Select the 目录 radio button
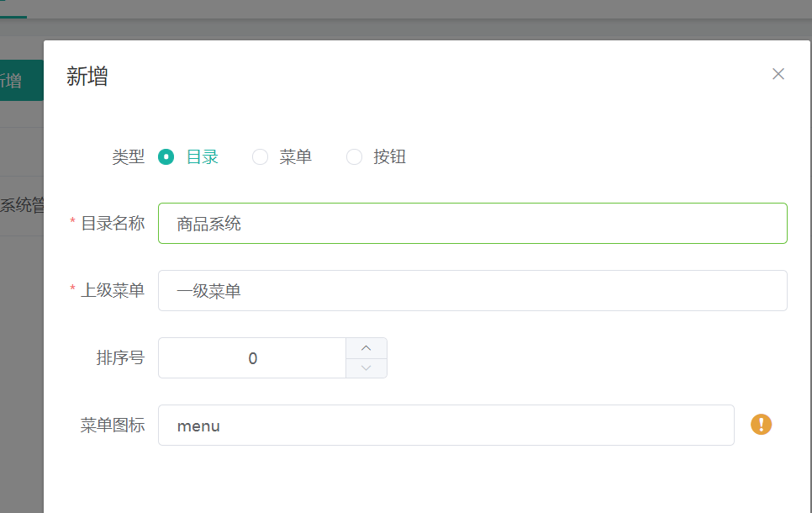Viewport: 812px width, 513px height. tap(166, 156)
